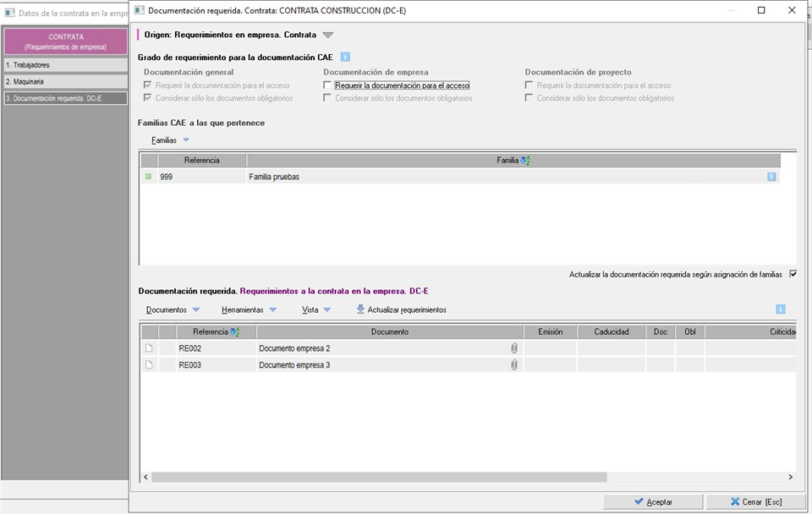The height and width of the screenshot is (514, 812).
Task: Click the info icon beside Grado de requerimiento
Action: tap(345, 57)
